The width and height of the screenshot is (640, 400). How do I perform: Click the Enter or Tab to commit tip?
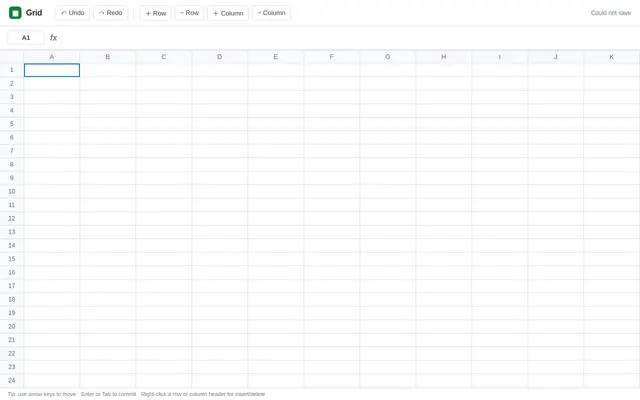[109, 394]
